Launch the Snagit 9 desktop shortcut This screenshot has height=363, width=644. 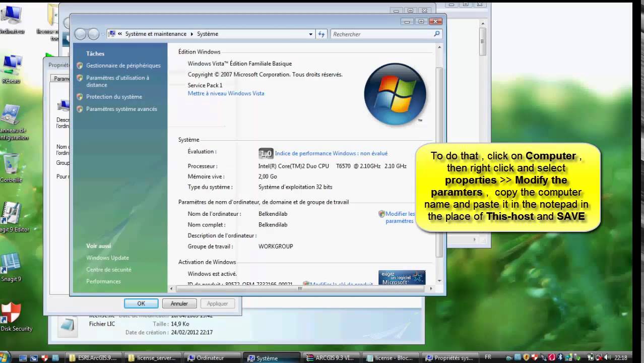click(x=11, y=266)
